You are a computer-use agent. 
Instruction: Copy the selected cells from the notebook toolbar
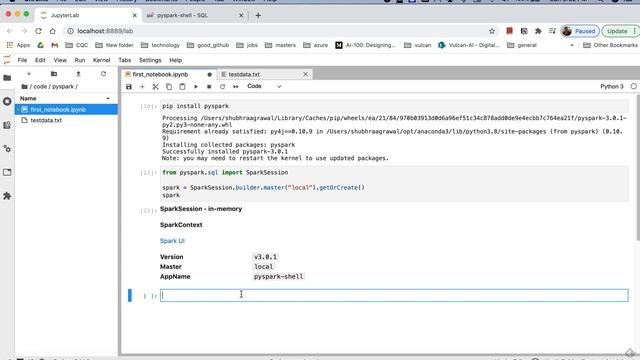pyautogui.click(x=169, y=87)
